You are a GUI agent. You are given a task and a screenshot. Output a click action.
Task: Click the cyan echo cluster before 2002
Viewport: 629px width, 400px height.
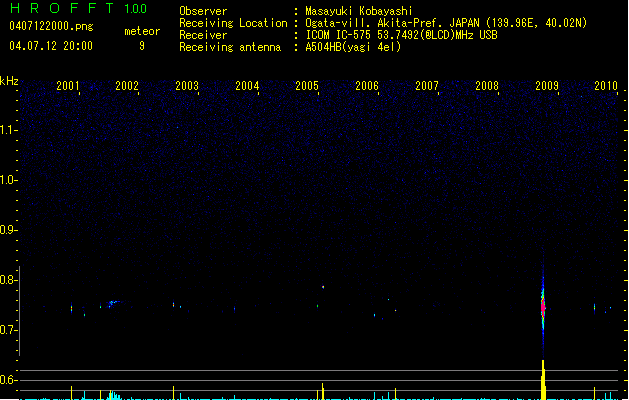113,303
